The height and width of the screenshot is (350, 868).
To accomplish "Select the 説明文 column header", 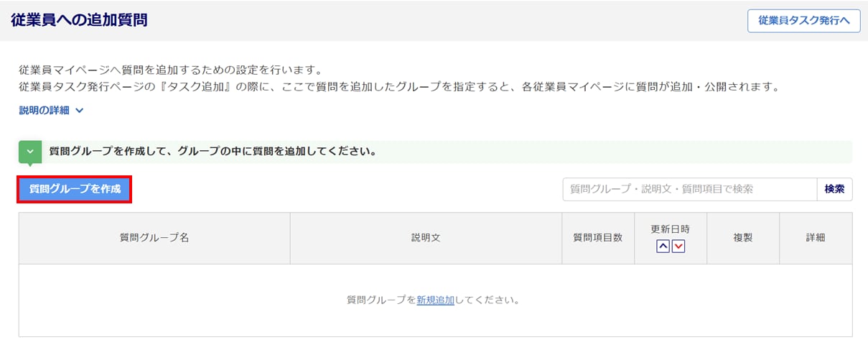I will coord(426,238).
